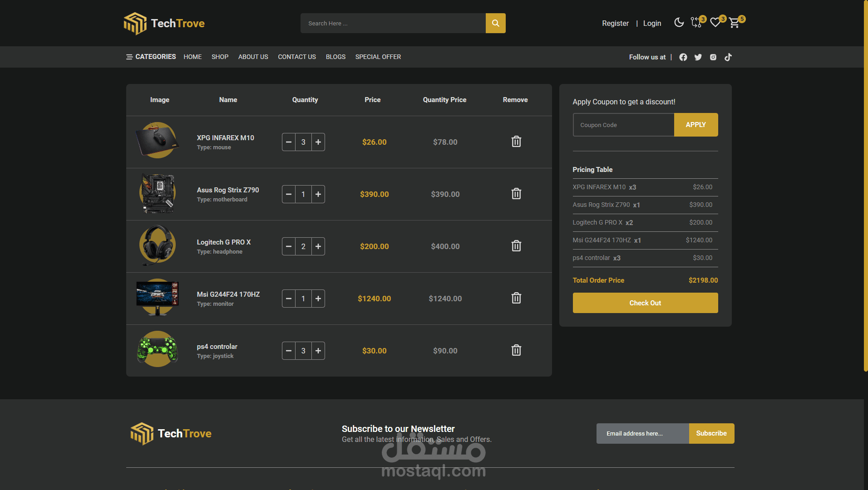Decrease Asus Rog Strix Z790 quantity
The image size is (868, 490).
[289, 194]
